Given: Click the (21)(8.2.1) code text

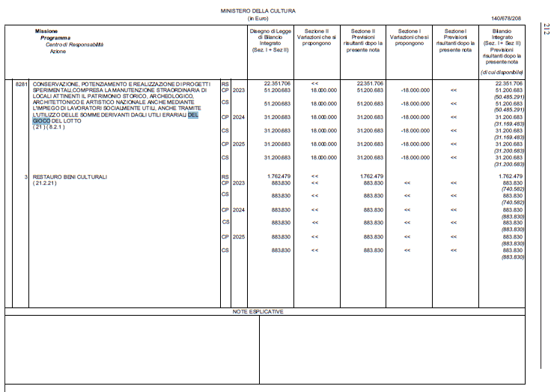Looking at the screenshot, I should pos(49,127).
